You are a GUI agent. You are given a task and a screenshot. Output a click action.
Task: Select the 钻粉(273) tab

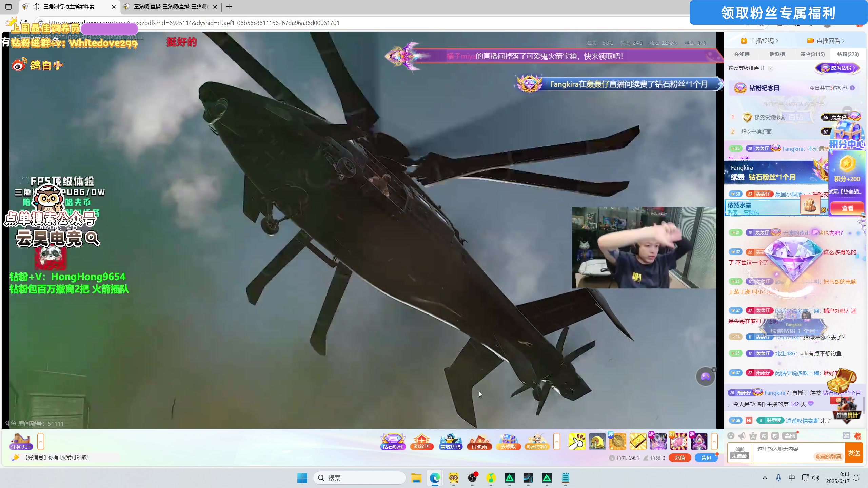tap(848, 54)
